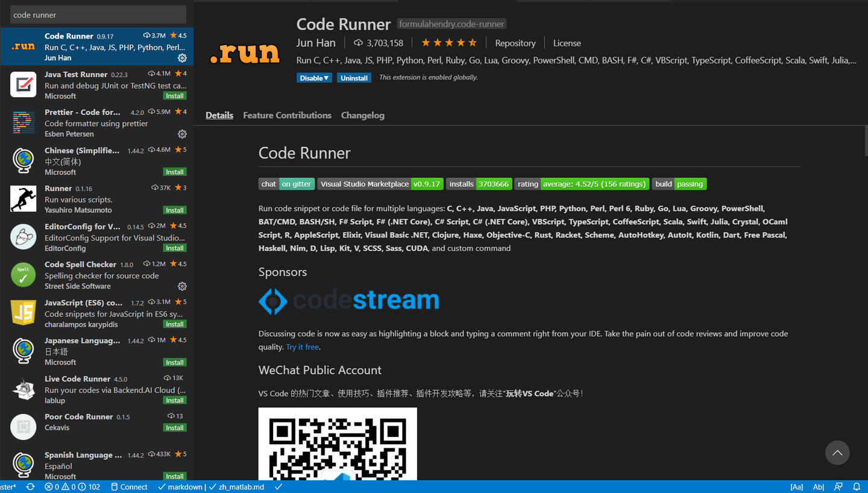The image size is (868, 493).
Task: Install the Runner extension by Yasuhiro Matsumoto
Action: [175, 210]
